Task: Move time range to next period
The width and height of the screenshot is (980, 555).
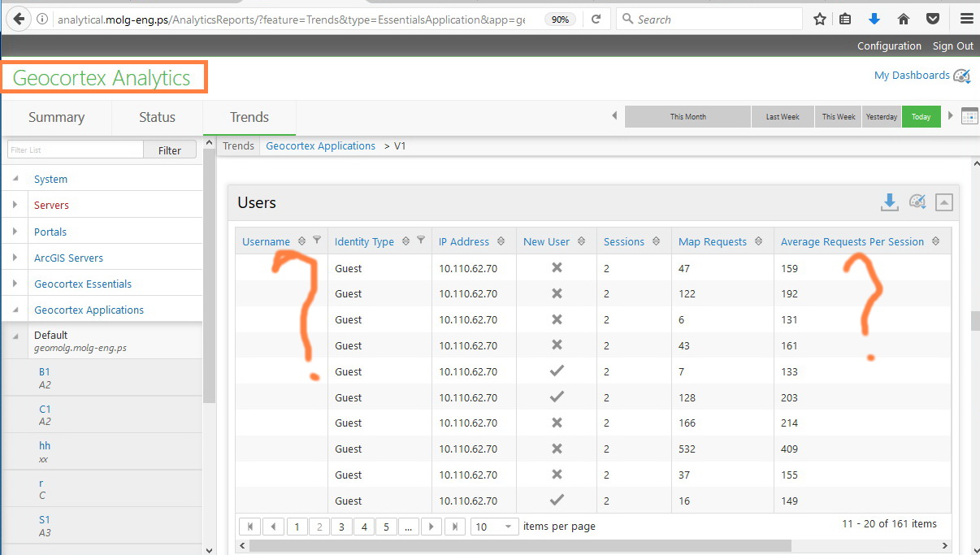Action: [951, 116]
